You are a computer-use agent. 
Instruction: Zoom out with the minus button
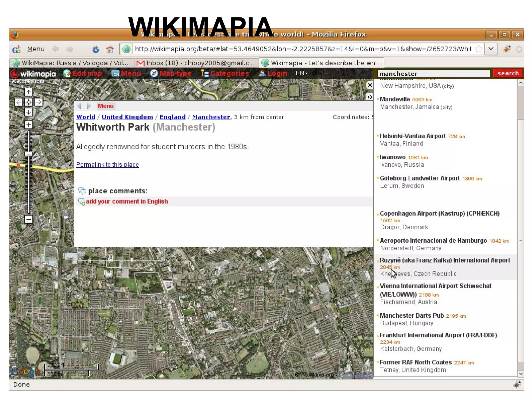tap(29, 219)
